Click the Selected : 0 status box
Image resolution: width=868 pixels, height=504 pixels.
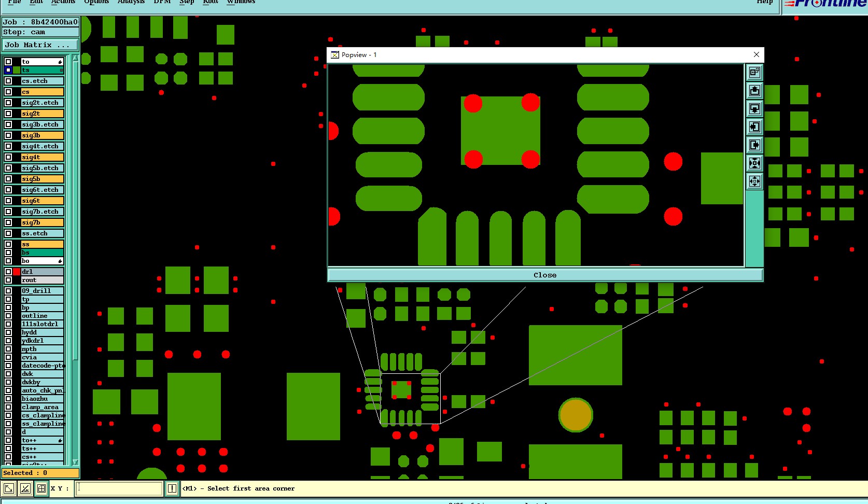tap(40, 473)
